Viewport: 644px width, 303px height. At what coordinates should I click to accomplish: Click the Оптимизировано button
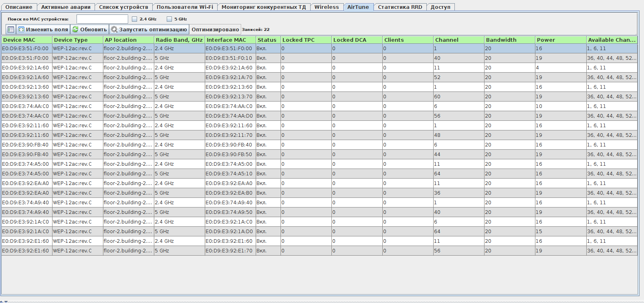click(x=215, y=29)
